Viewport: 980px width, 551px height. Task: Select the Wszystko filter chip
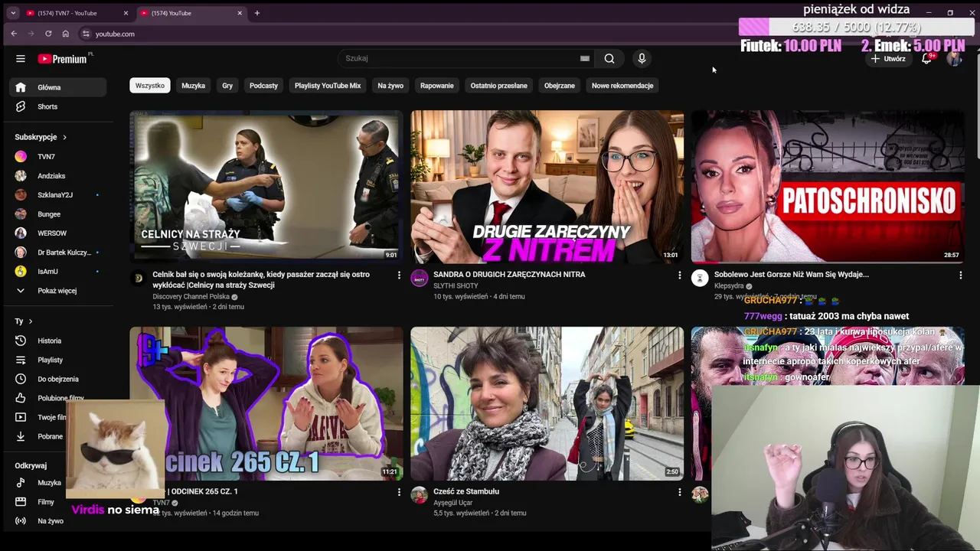pos(150,86)
